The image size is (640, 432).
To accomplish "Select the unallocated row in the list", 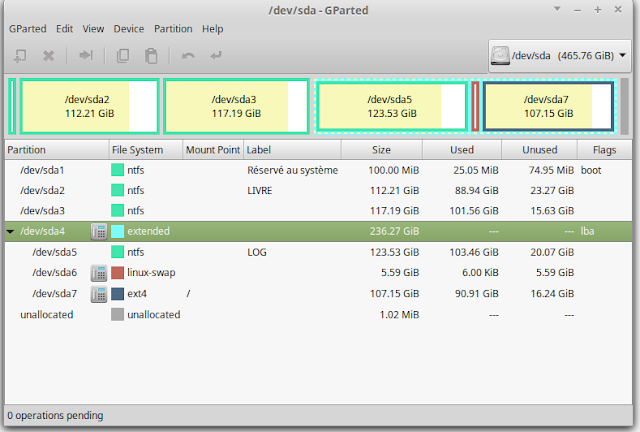I will point(318,314).
